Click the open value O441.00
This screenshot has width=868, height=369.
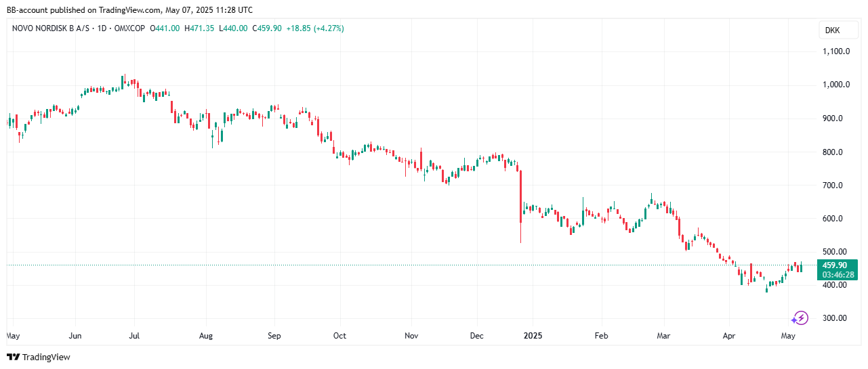(x=165, y=28)
